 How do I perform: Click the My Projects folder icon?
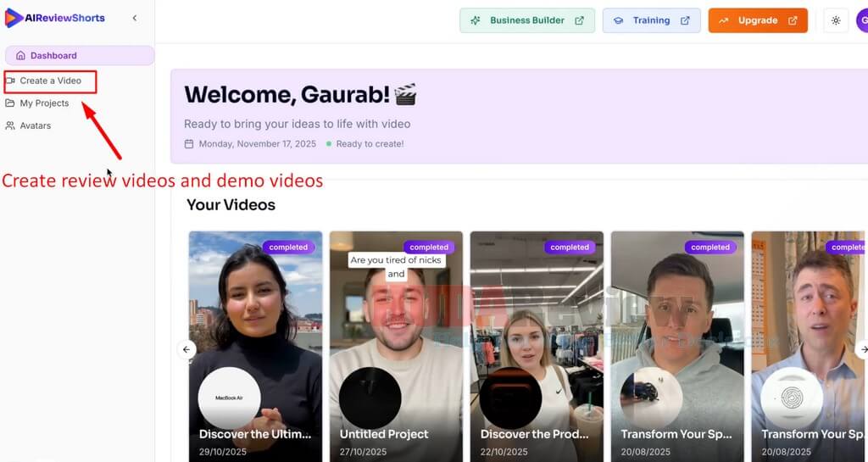coord(10,103)
